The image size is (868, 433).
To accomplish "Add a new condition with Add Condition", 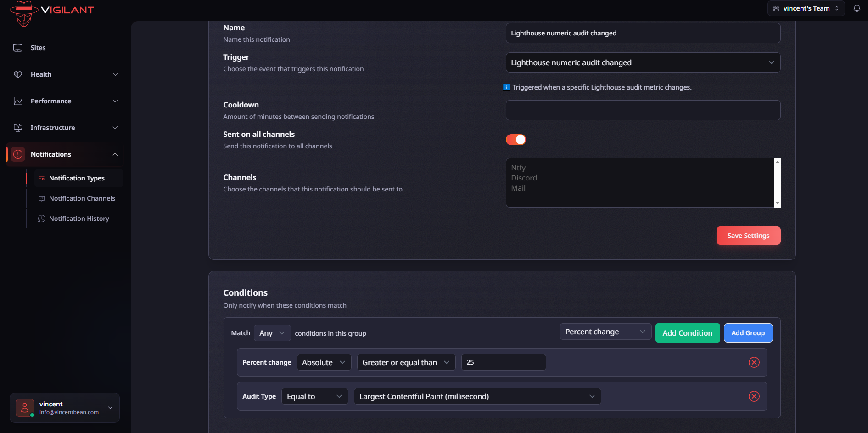I will (687, 332).
